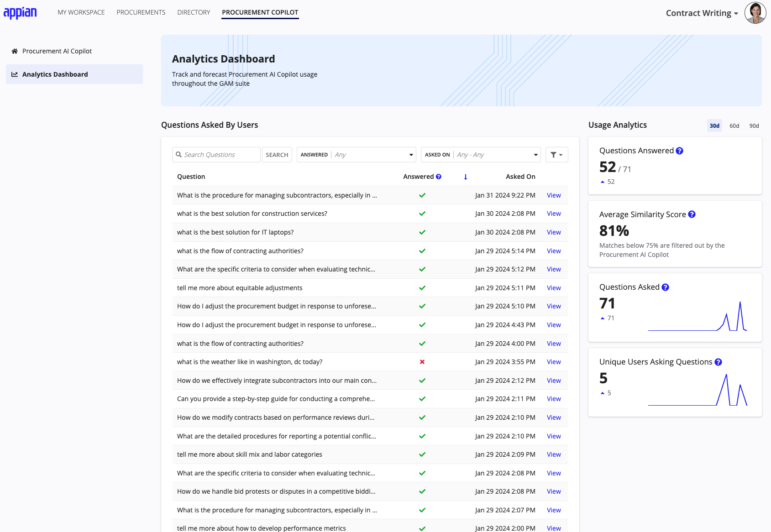Click the home icon beside Procurement AI Copilot
The width and height of the screenshot is (771, 532).
pos(15,51)
